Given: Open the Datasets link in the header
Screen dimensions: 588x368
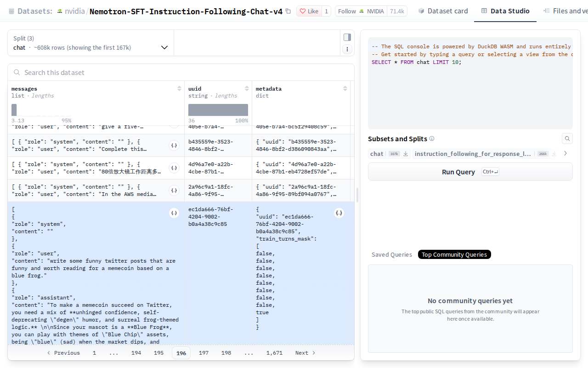Looking at the screenshot, I should (x=34, y=11).
